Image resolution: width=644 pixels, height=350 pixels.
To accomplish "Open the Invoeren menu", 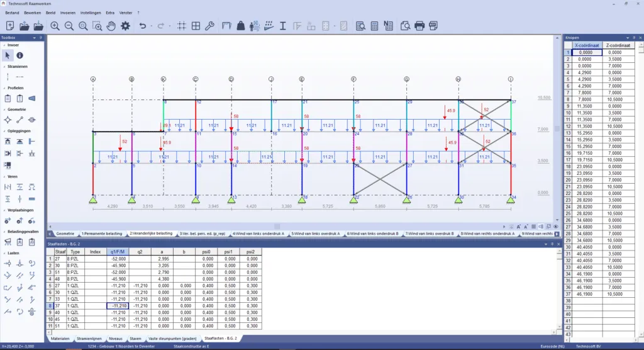I will coord(68,13).
